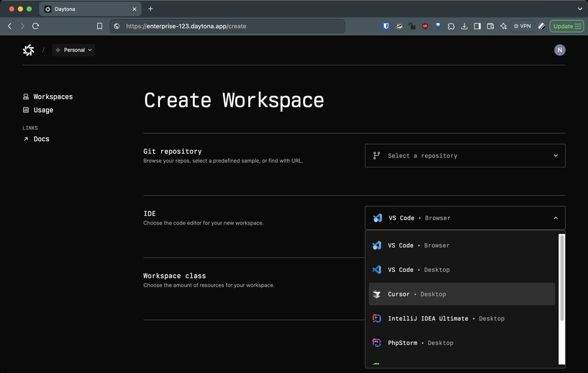Select Usage using its chart icon
This screenshot has height=373, width=588.
point(26,109)
